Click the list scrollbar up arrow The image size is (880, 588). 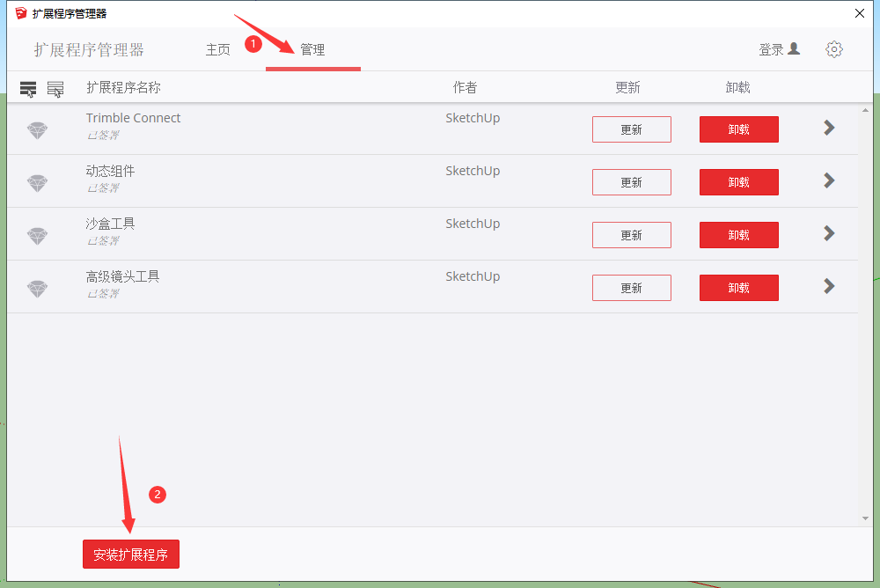click(x=865, y=111)
